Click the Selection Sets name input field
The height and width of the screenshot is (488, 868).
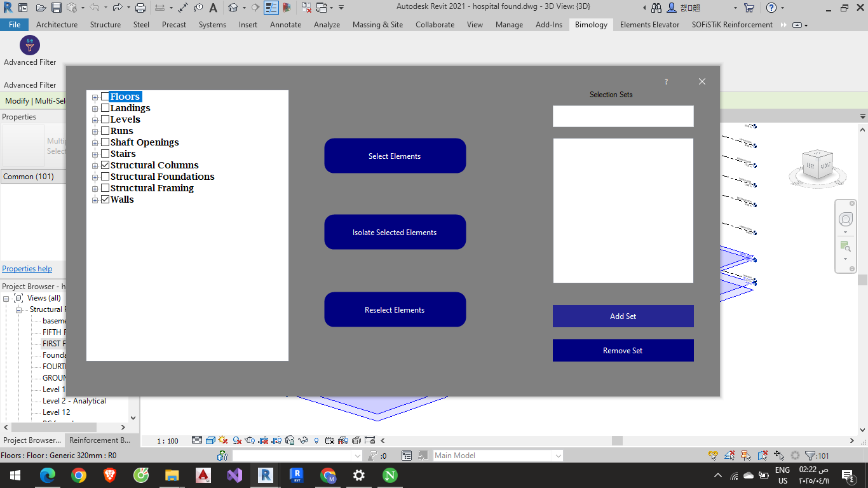[x=623, y=116]
